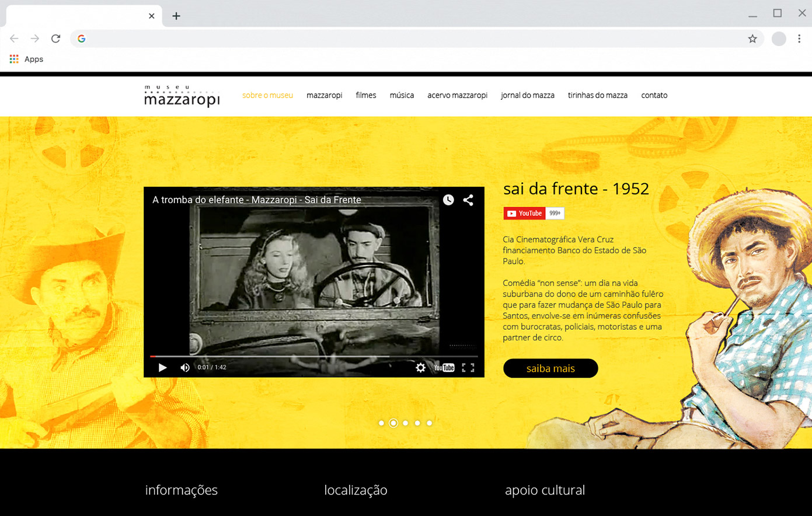
Task: Open Chrome three-dot menu
Action: click(799, 39)
